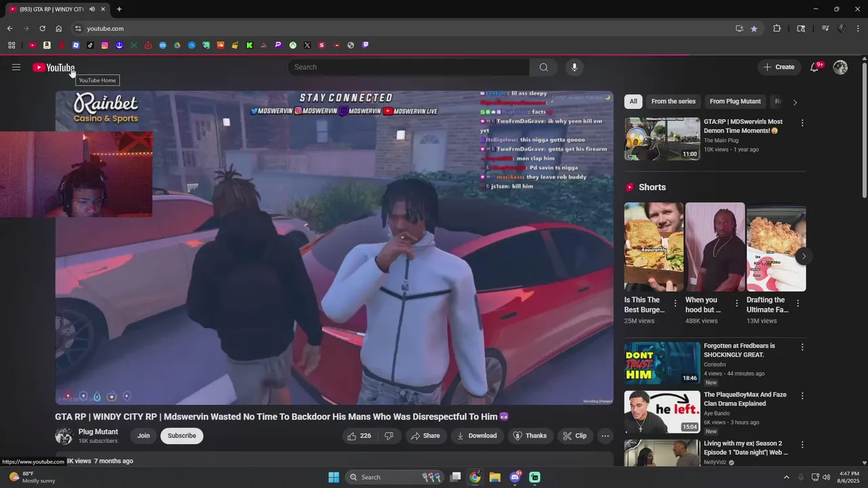The width and height of the screenshot is (868, 488).
Task: Open SoundCloud bookmark icon
Action: 220,45
